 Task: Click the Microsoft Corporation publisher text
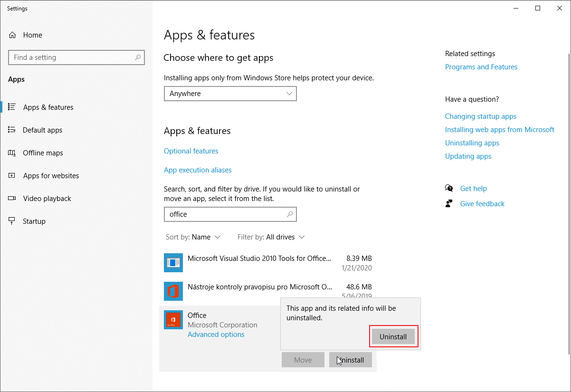(222, 325)
